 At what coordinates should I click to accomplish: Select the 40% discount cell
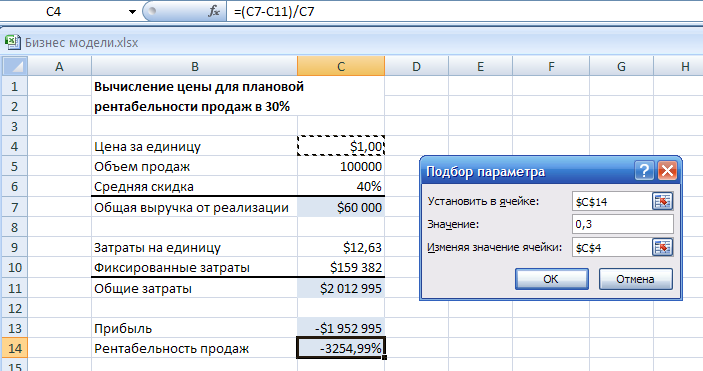[341, 186]
